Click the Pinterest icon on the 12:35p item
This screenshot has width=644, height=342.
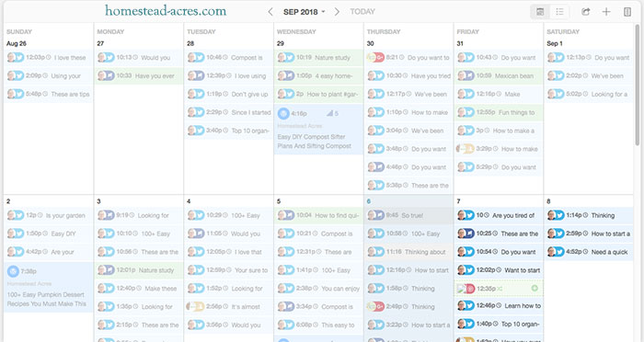470,289
